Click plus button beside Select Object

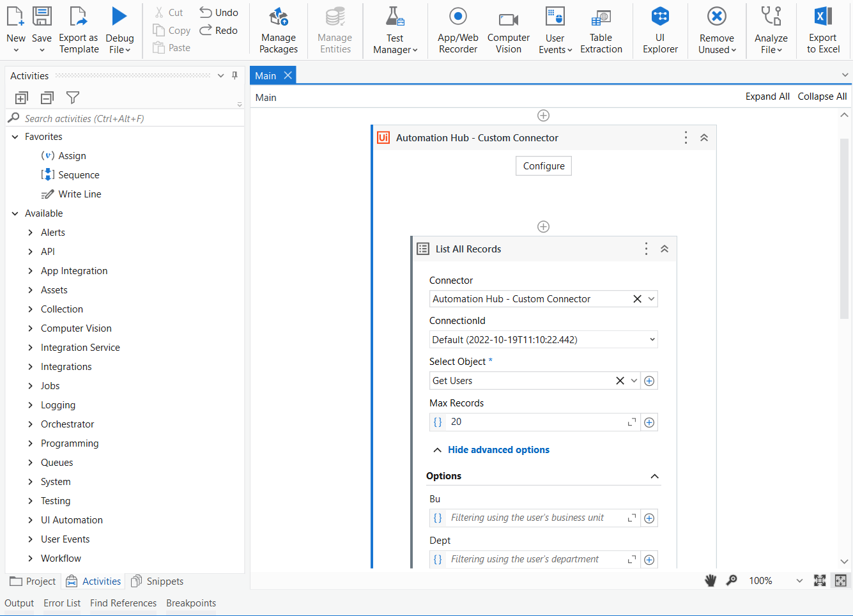[649, 381]
